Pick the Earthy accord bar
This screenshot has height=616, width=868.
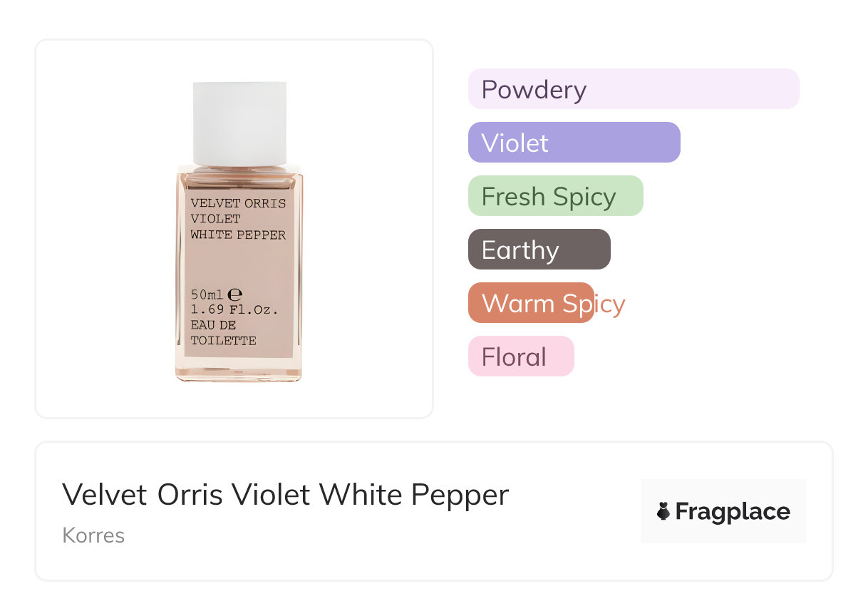pyautogui.click(x=539, y=250)
